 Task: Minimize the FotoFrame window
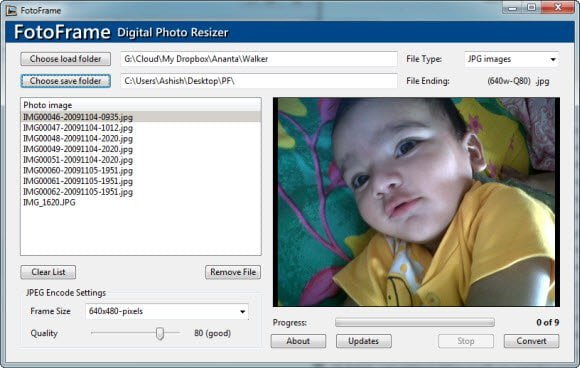512,8
